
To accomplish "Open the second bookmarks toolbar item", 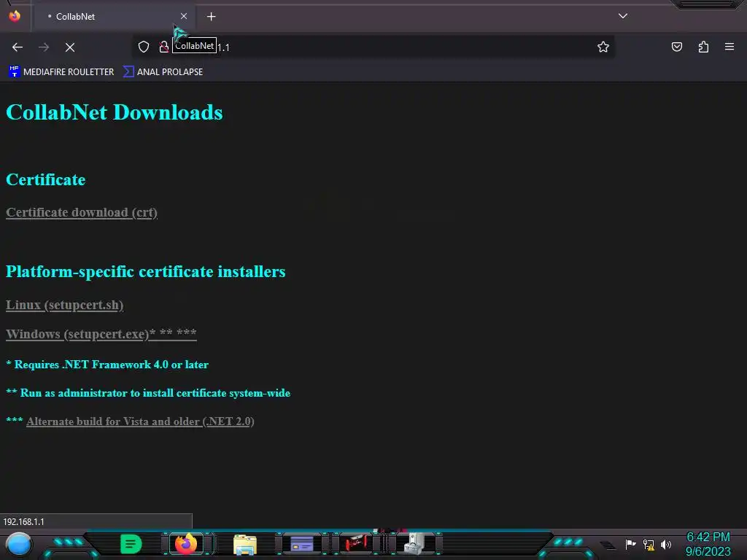I will tap(163, 72).
